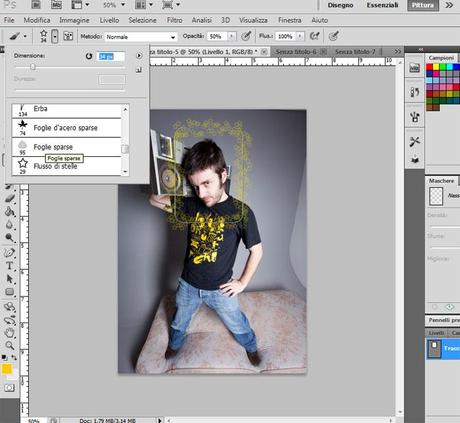
Task: Open the brush tool preset picker
Action: [x=17, y=36]
